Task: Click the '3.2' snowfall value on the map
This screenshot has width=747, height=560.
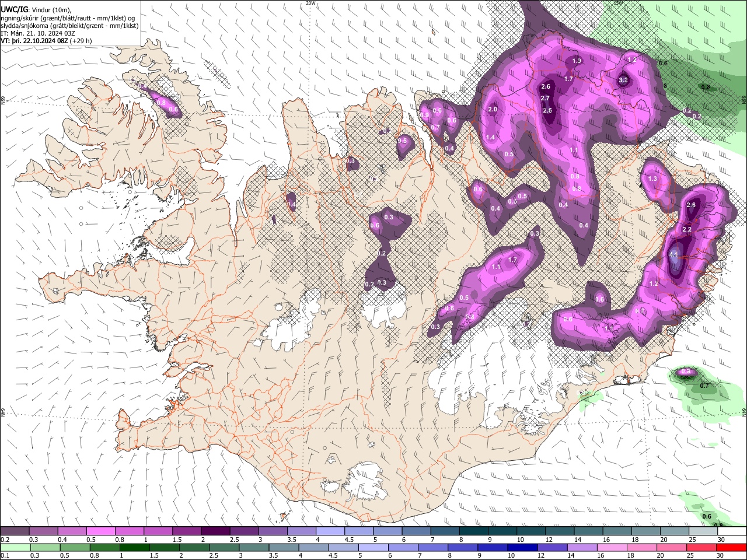Action: click(623, 80)
